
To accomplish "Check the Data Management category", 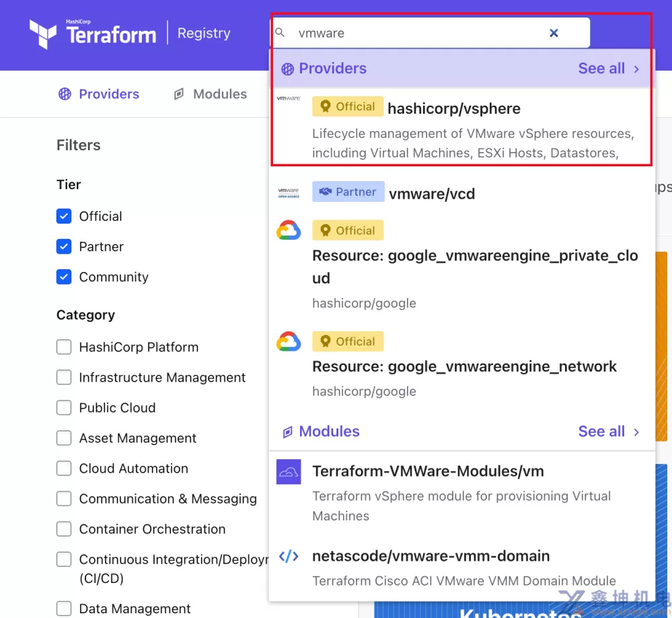I will click(x=64, y=608).
